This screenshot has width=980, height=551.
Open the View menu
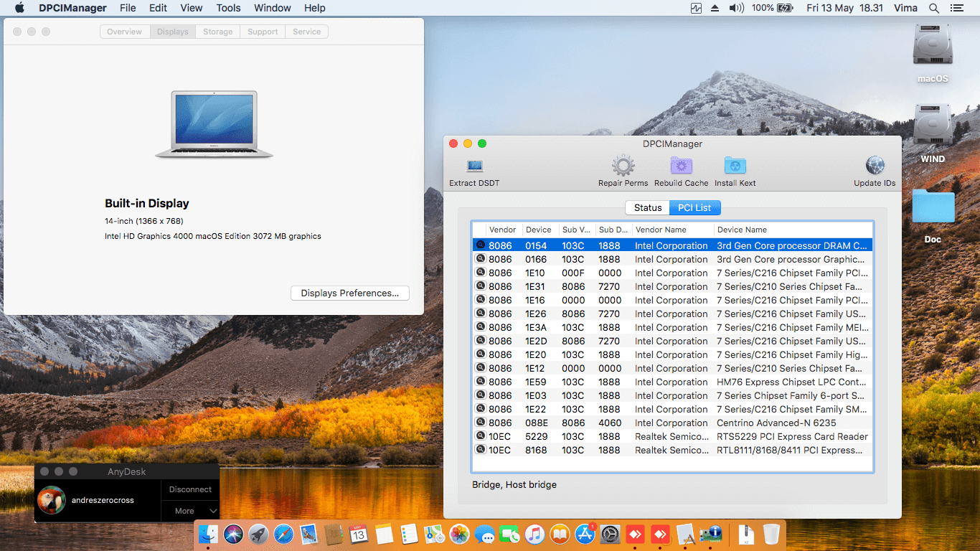192,8
